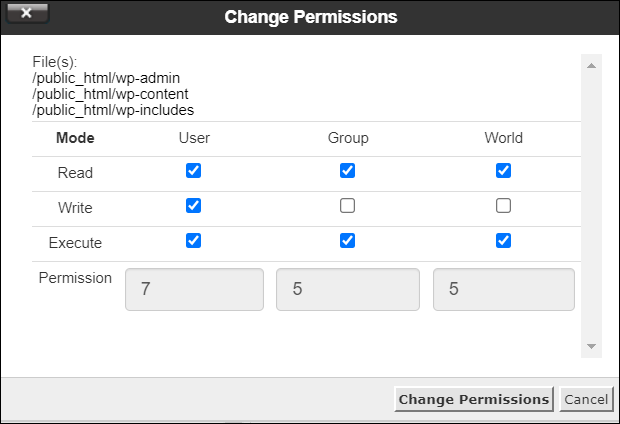Uncheck the World Read checkbox
The image size is (620, 424).
[x=504, y=171]
